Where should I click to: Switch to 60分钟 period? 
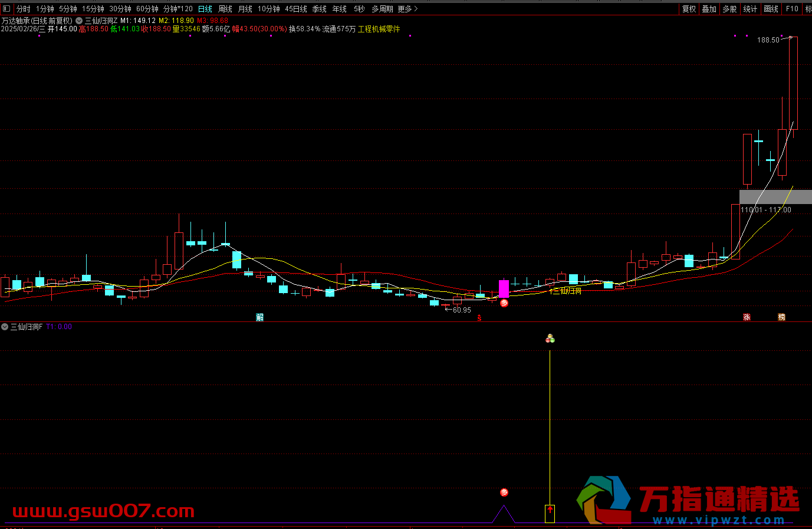pos(147,9)
